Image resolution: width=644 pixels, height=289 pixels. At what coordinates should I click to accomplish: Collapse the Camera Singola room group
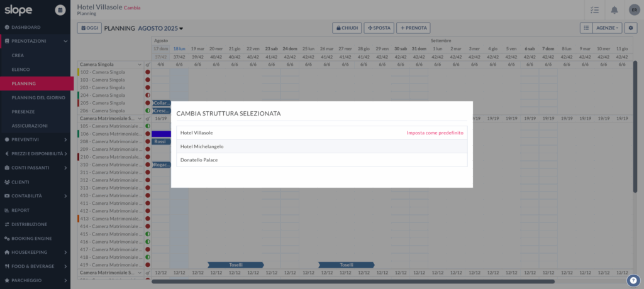[140, 65]
